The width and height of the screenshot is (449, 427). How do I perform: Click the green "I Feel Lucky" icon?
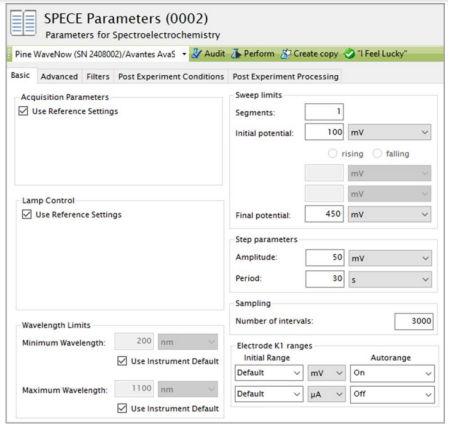(349, 54)
